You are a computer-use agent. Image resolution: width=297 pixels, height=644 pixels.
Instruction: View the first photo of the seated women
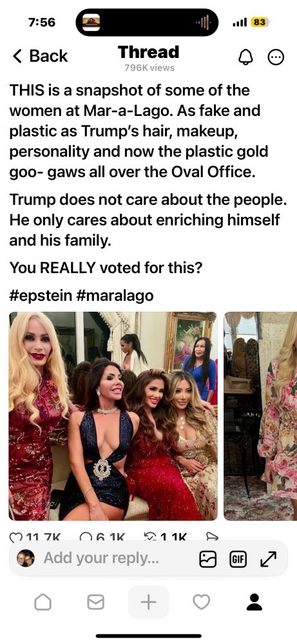[x=113, y=416]
